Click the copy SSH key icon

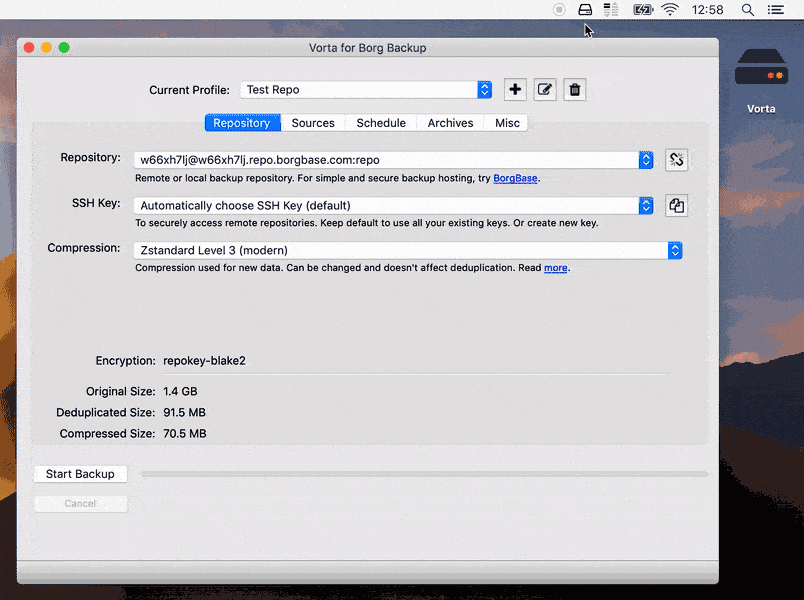click(676, 206)
